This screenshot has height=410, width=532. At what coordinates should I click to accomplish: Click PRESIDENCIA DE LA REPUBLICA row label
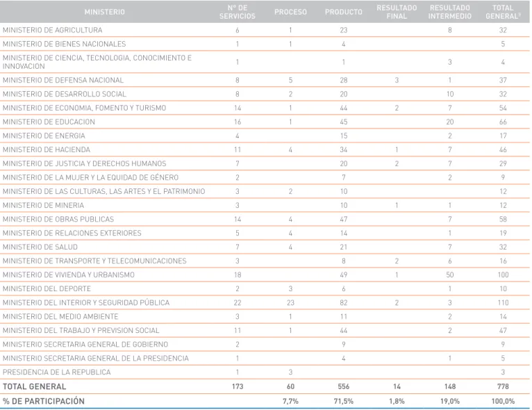point(57,372)
